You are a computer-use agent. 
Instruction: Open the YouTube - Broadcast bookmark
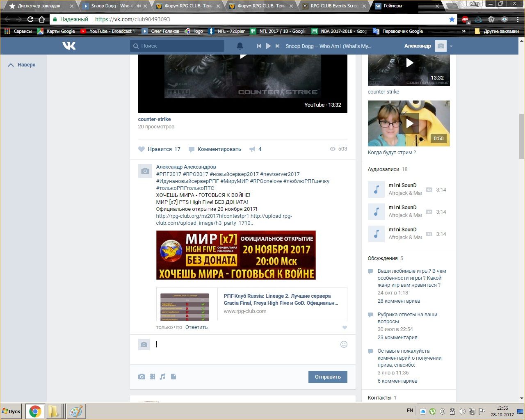tap(108, 31)
